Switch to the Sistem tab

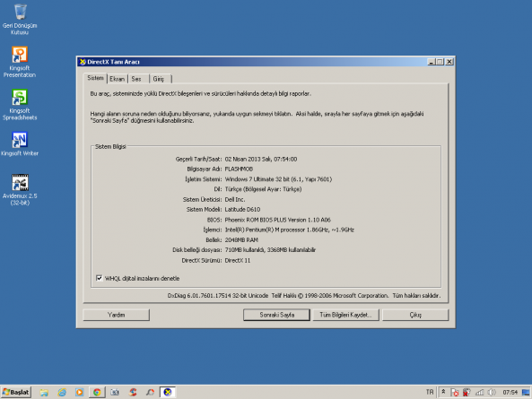(95, 78)
